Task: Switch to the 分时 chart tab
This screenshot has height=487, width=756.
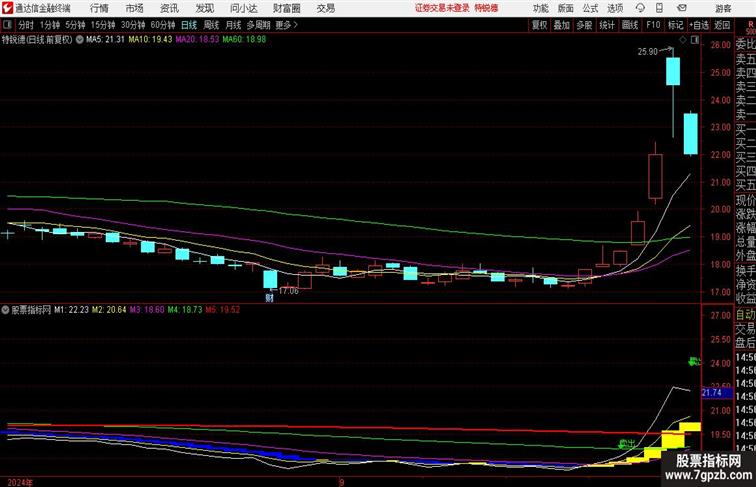Action: [26, 25]
